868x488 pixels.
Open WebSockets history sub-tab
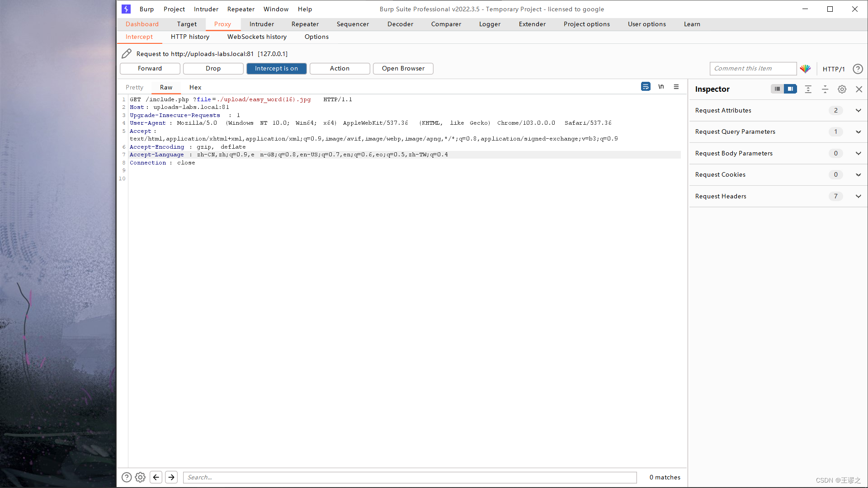(x=257, y=37)
